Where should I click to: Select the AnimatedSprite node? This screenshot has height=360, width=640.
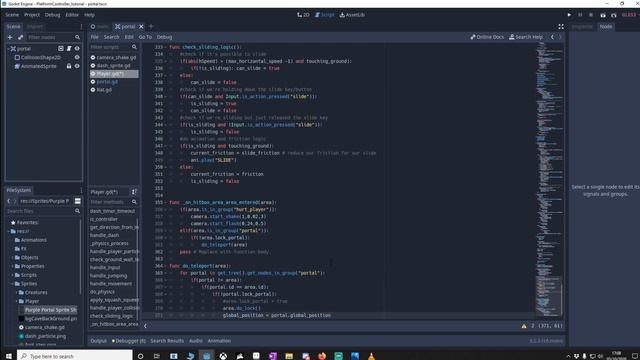click(38, 66)
